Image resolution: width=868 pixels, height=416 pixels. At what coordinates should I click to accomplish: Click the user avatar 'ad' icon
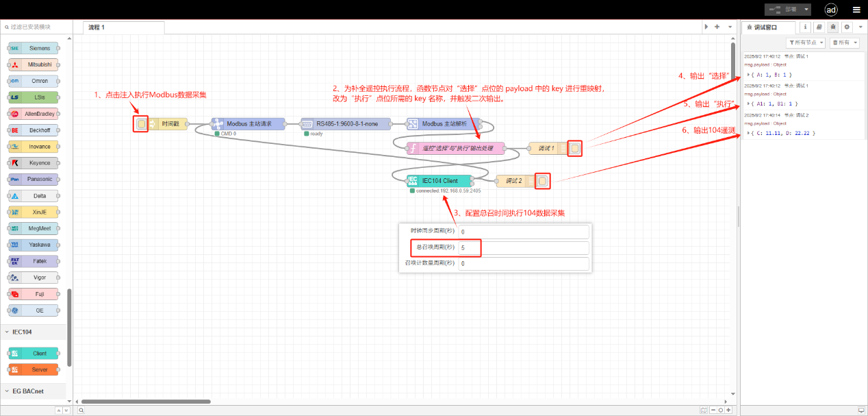click(831, 10)
